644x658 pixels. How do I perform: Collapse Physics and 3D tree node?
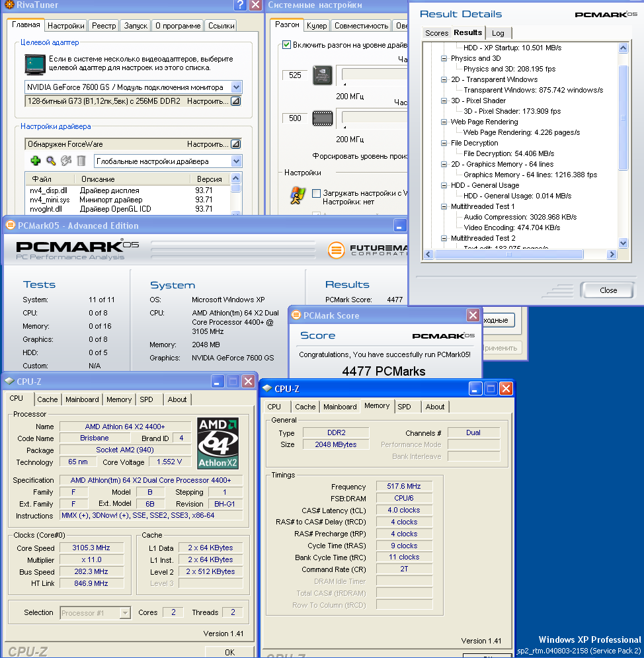(x=444, y=58)
